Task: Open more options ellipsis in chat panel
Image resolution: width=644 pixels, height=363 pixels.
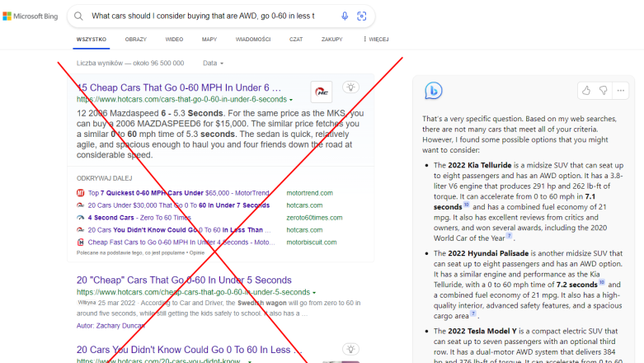Action: coord(621,91)
